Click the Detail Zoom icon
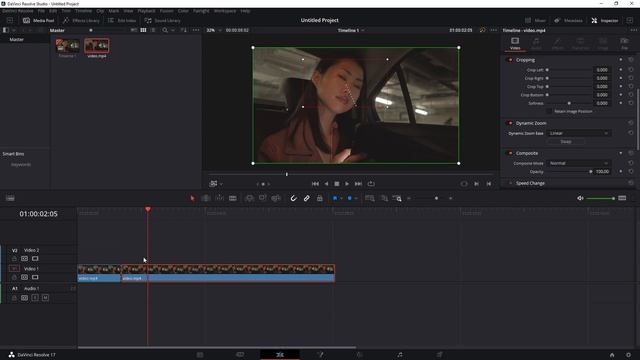 click(384, 198)
